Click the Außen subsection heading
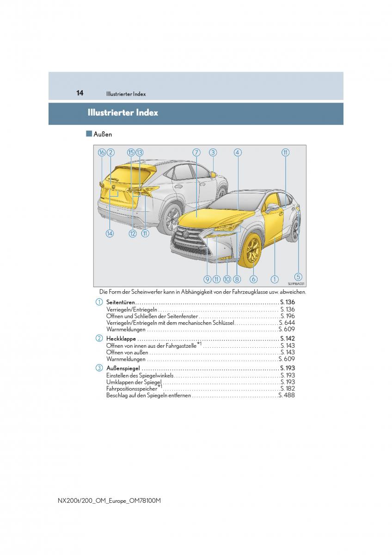 [103, 134]
